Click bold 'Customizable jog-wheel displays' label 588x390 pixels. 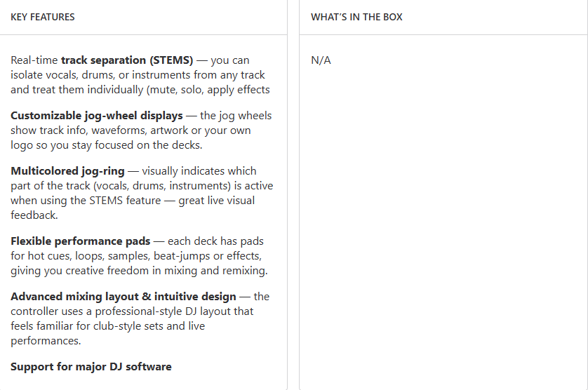(x=97, y=116)
